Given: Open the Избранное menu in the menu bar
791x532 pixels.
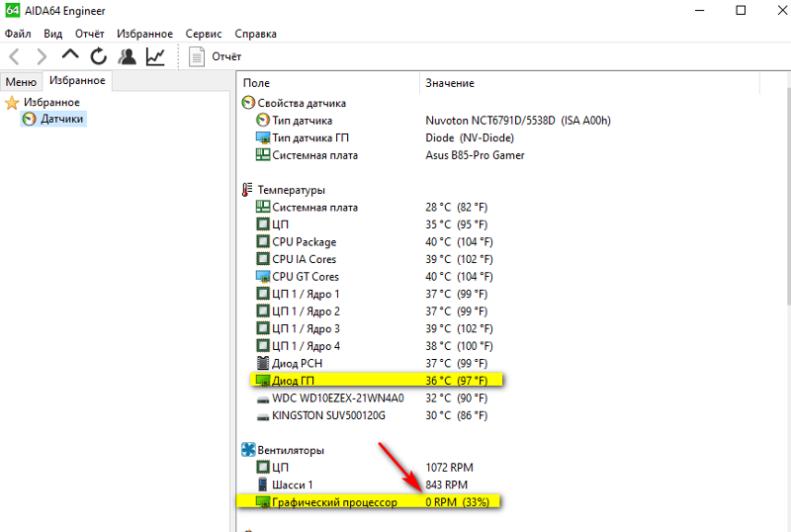Looking at the screenshot, I should click(144, 34).
